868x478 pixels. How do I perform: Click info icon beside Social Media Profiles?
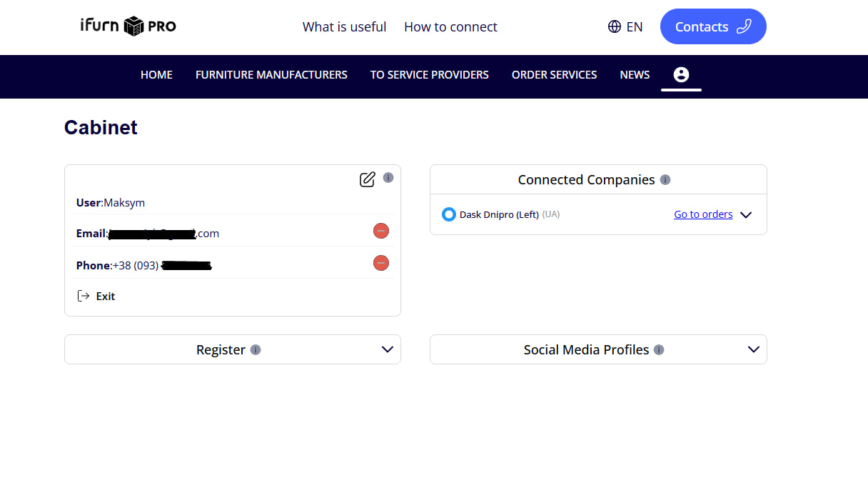(659, 350)
